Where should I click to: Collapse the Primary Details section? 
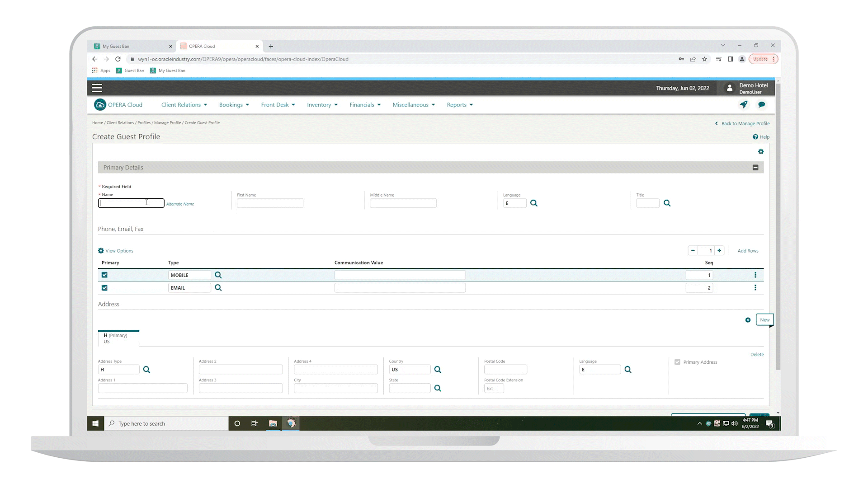pyautogui.click(x=755, y=168)
